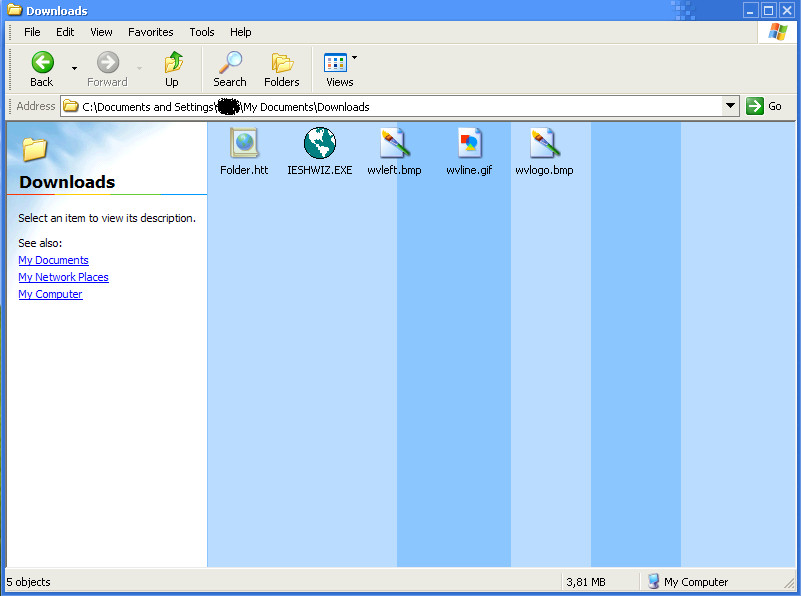Image resolution: width=802 pixels, height=596 pixels.
Task: Click the My Computer sidebar link
Action: (50, 294)
